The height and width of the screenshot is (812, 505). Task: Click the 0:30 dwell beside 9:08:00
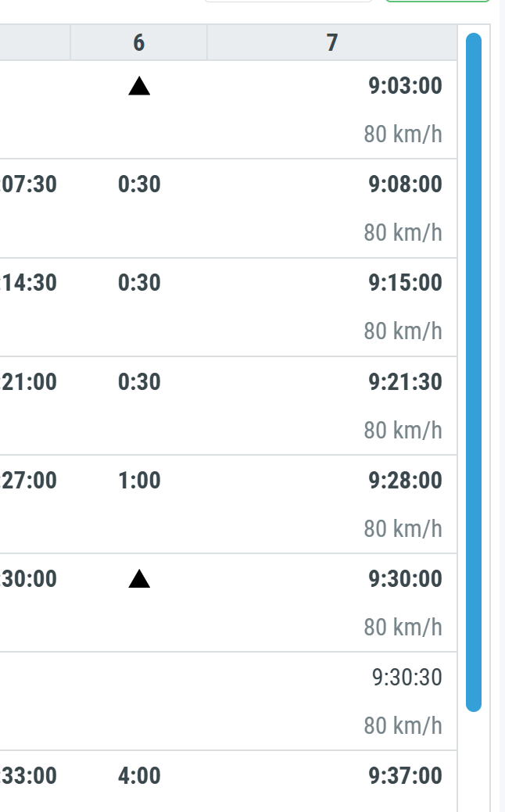click(139, 184)
